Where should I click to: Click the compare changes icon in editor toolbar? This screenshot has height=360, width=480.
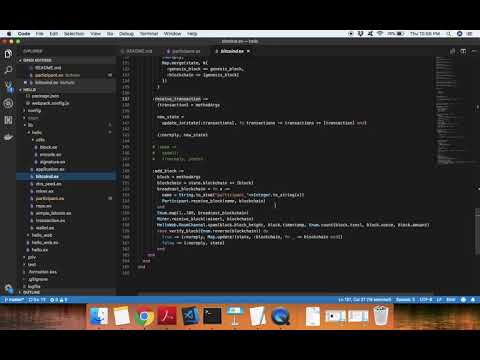(452, 51)
